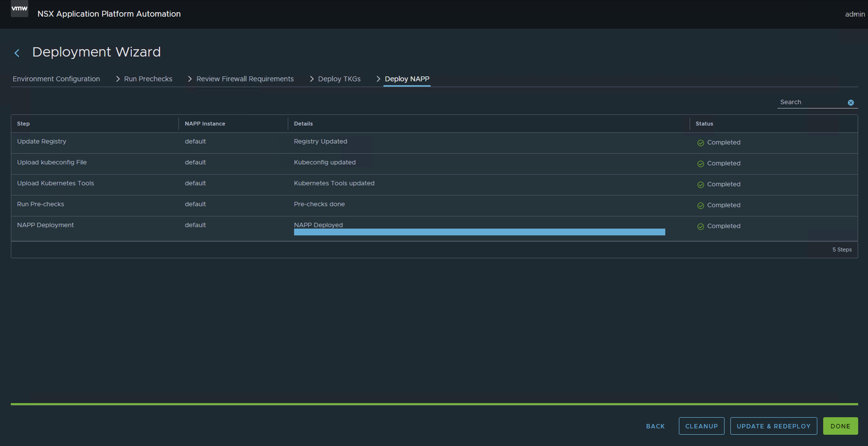Click the chevron before Deploy NAPP

378,79
